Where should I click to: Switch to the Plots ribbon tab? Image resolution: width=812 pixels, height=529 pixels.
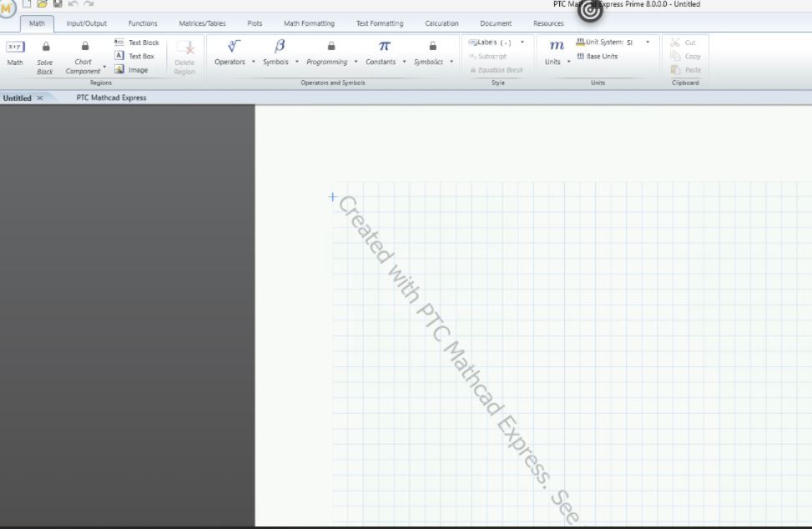coord(255,23)
